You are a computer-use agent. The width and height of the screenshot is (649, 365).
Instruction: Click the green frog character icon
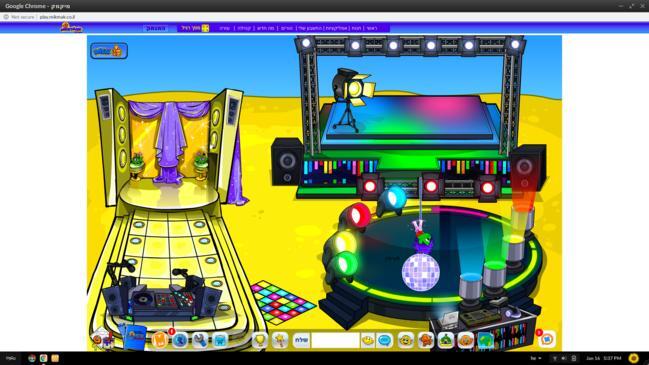pyautogui.click(x=446, y=340)
